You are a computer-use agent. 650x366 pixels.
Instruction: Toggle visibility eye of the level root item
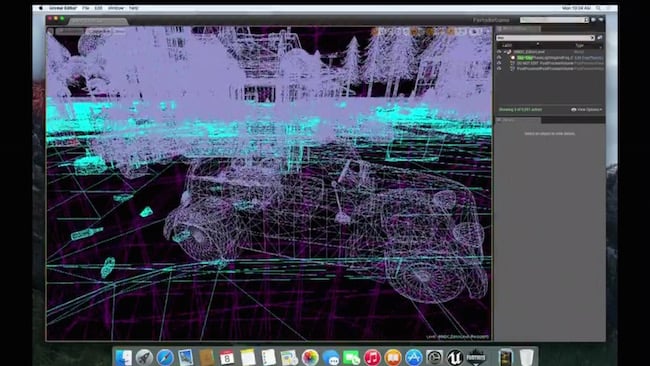[499, 52]
